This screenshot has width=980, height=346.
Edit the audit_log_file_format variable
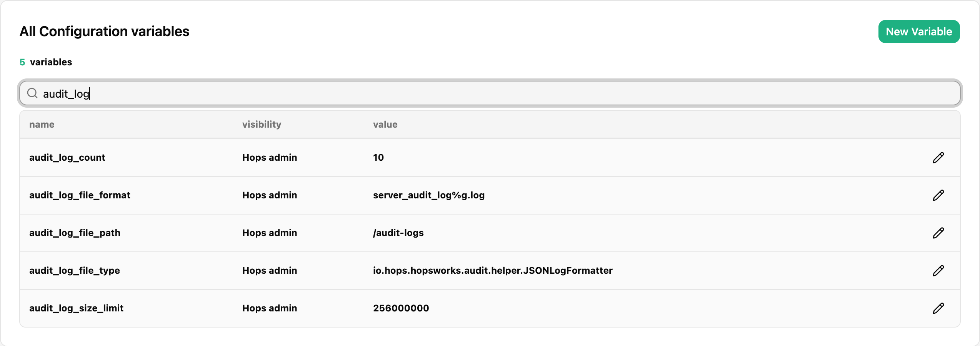point(938,195)
